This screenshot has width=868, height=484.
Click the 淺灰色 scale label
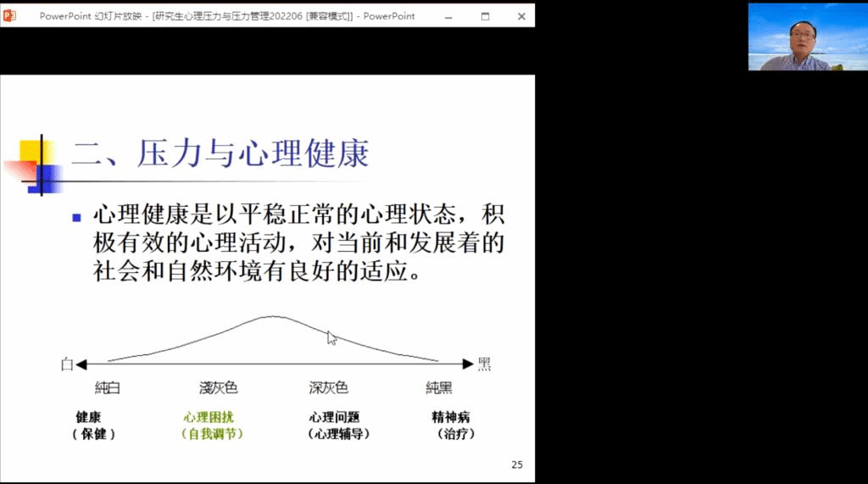tap(218, 387)
